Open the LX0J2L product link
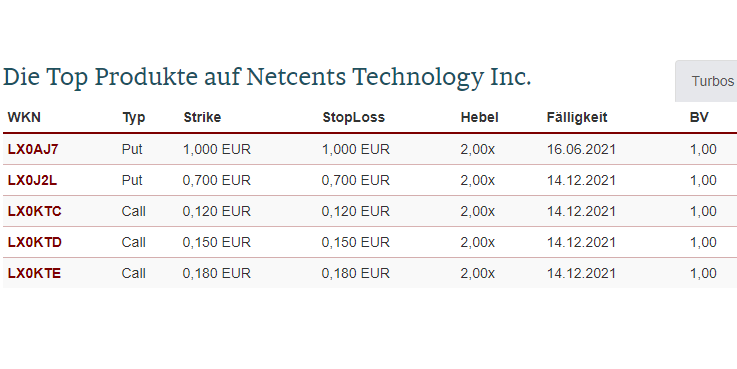 [x=32, y=181]
